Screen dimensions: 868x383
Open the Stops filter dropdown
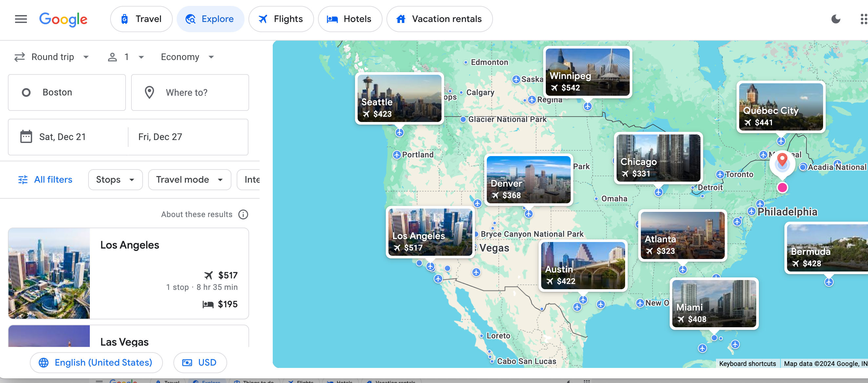pyautogui.click(x=115, y=179)
